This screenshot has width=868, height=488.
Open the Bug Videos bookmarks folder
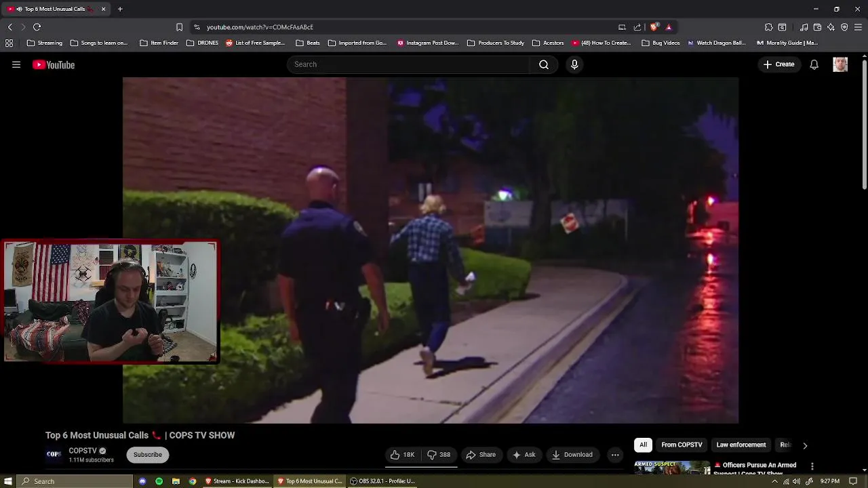click(x=660, y=43)
